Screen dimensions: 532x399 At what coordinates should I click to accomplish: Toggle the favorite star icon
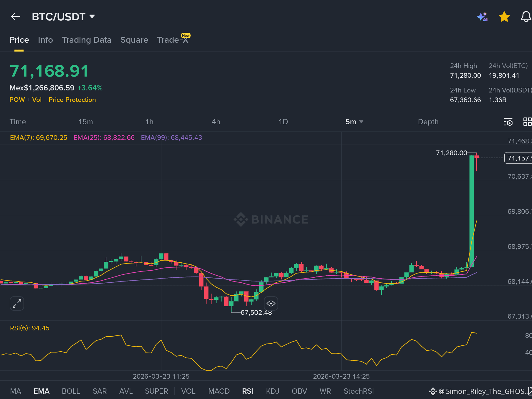coord(504,17)
